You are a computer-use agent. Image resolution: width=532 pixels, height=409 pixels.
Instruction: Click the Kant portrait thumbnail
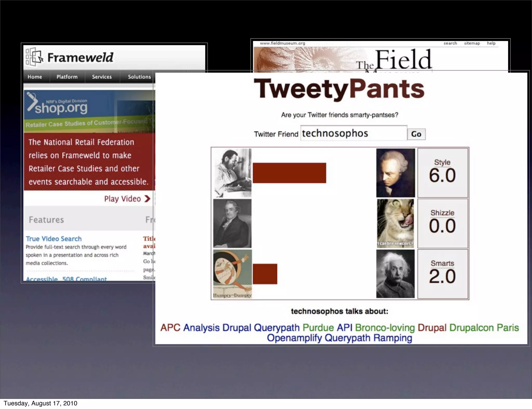tap(395, 173)
